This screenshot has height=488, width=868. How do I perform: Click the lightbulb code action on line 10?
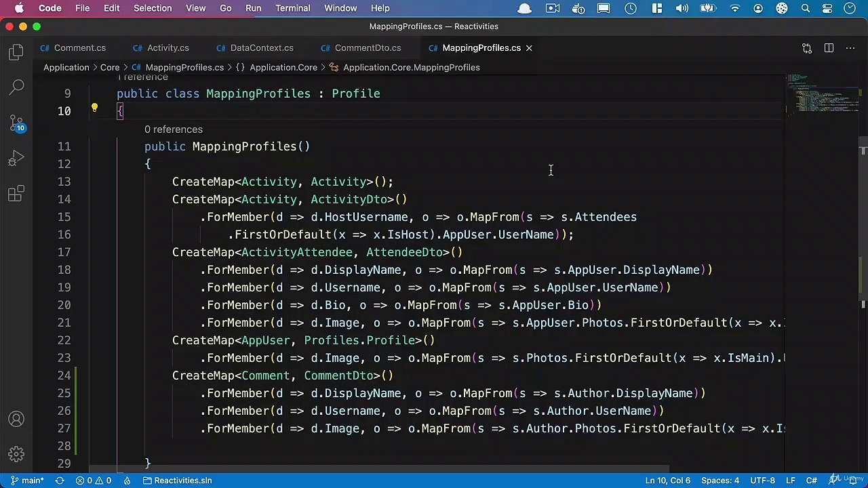tap(94, 108)
